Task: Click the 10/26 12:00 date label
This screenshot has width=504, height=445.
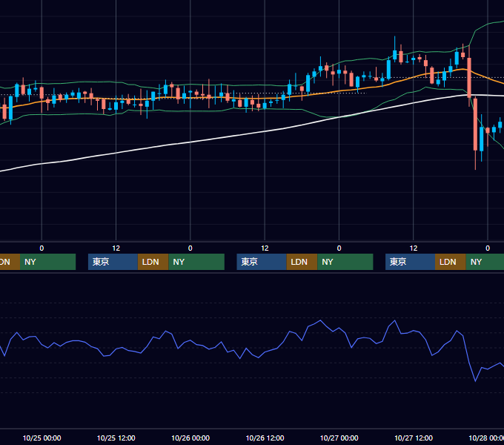Action: 265,438
